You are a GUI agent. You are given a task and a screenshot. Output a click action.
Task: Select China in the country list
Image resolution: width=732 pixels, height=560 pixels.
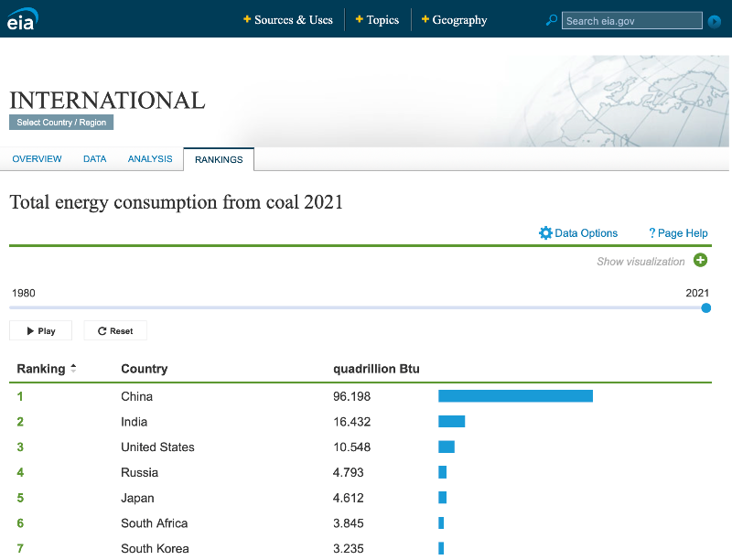(136, 396)
